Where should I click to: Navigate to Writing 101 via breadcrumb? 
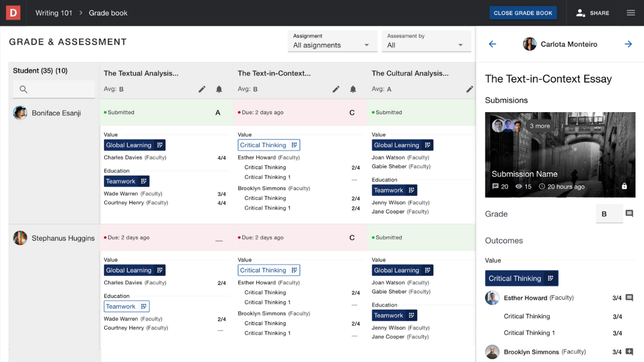click(x=54, y=12)
